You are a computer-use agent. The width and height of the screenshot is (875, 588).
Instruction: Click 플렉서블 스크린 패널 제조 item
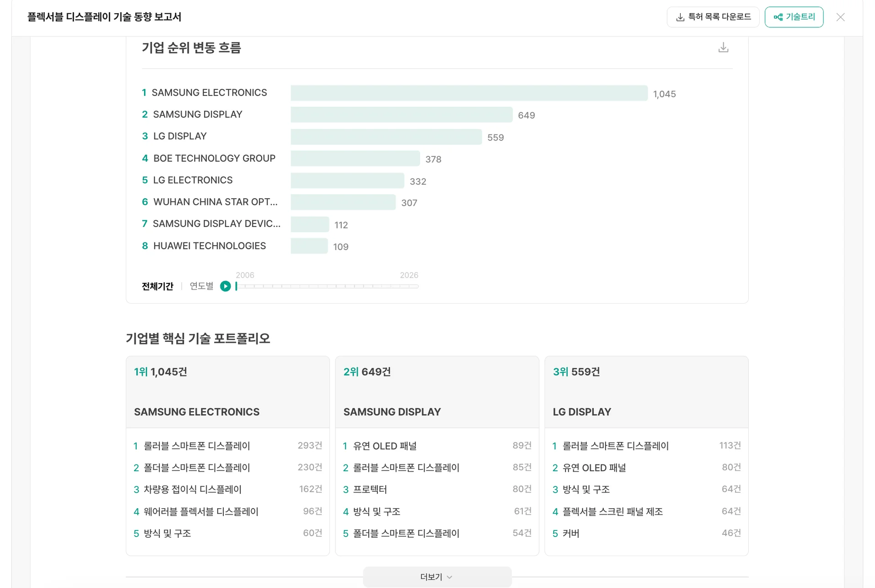tap(612, 511)
